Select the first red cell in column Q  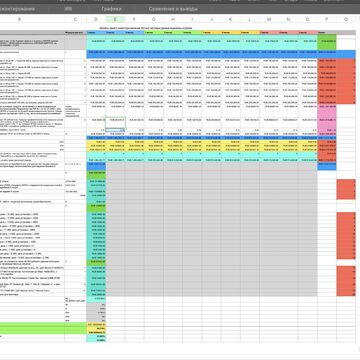[346, 62]
